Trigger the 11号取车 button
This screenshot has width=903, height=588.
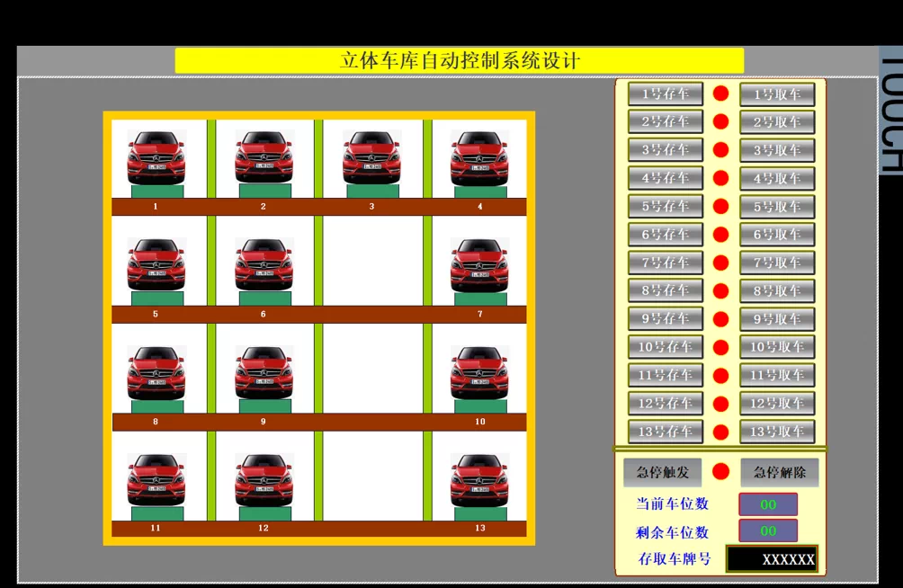[x=777, y=375]
